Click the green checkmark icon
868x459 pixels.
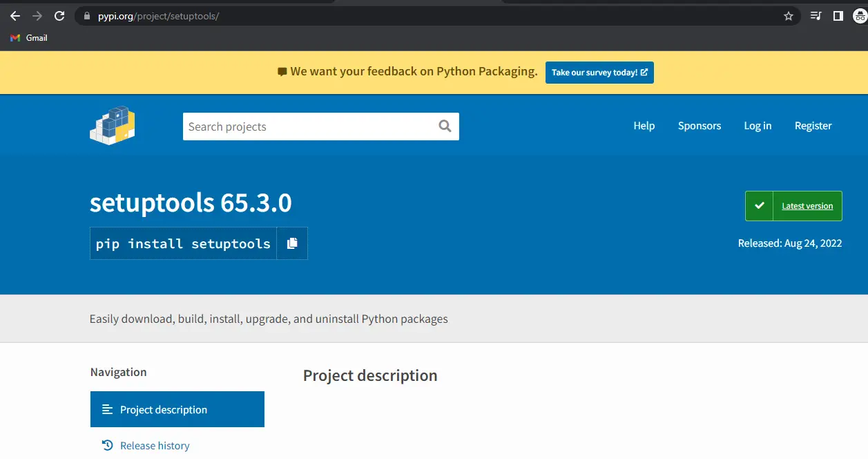(x=760, y=206)
